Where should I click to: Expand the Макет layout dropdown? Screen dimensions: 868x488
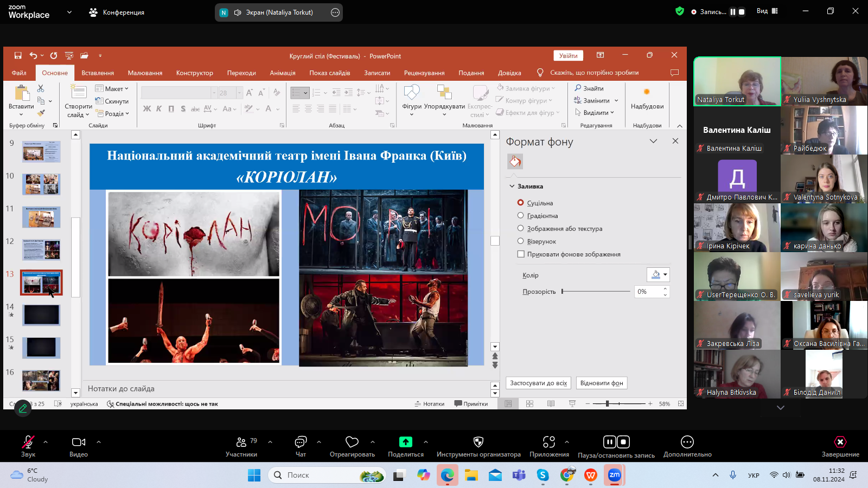(x=112, y=88)
